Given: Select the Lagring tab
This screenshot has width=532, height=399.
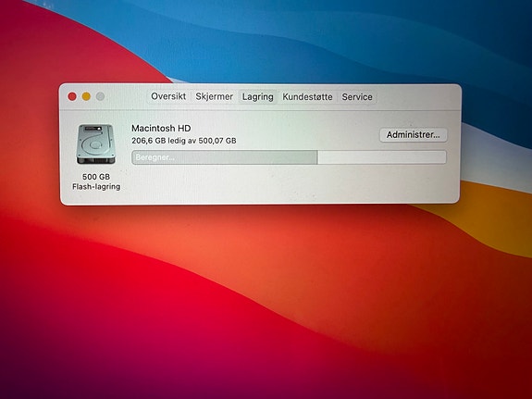Looking at the screenshot, I should (x=257, y=97).
